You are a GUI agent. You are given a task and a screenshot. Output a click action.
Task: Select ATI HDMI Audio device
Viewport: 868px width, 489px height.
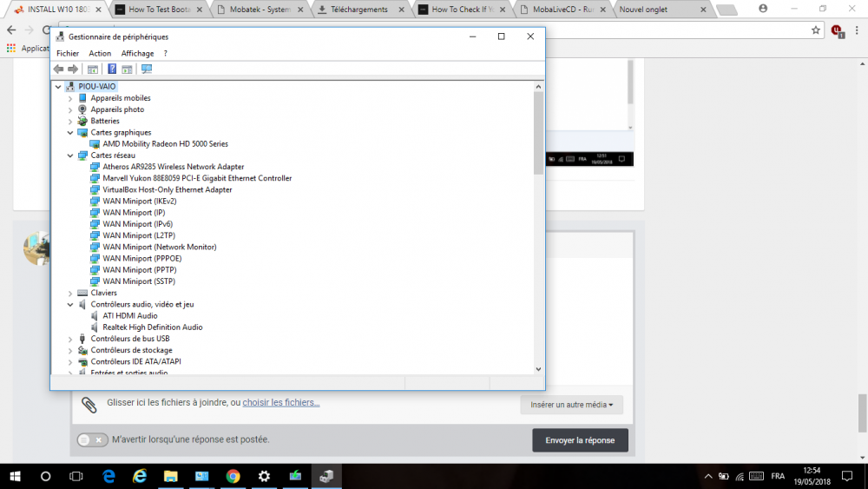tap(129, 316)
